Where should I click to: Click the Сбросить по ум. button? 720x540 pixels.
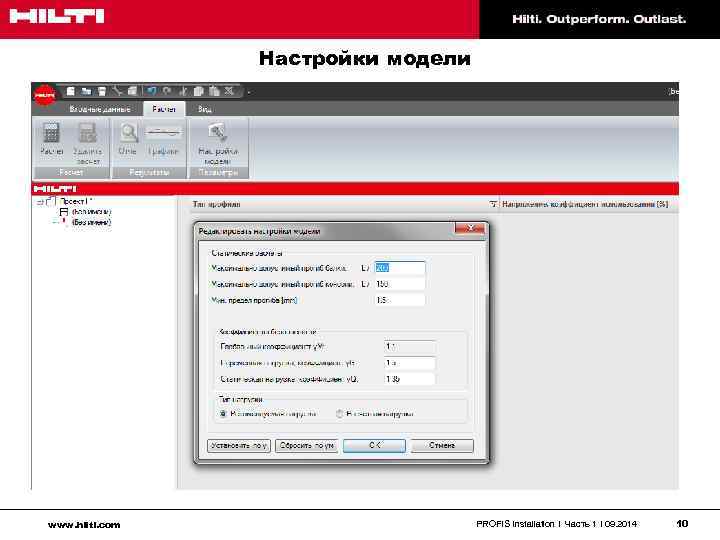coord(307,446)
